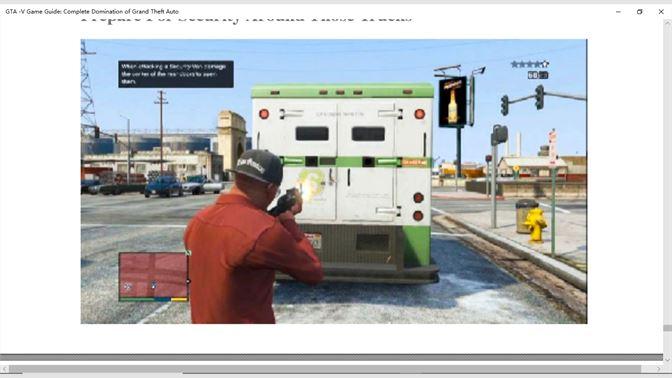Click the vertical scrollbar down arrow
Image resolution: width=672 pixels, height=378 pixels.
[667, 359]
